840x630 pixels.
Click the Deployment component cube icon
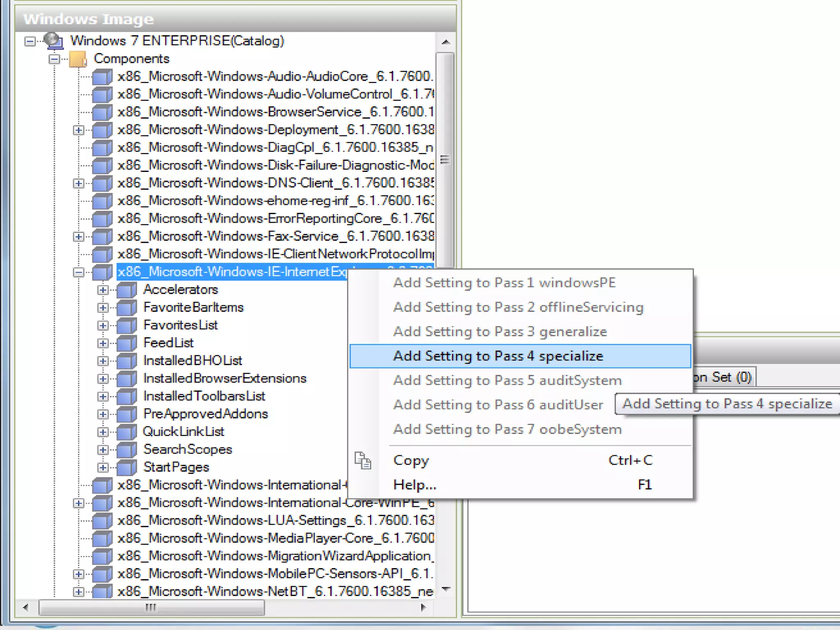(102, 130)
